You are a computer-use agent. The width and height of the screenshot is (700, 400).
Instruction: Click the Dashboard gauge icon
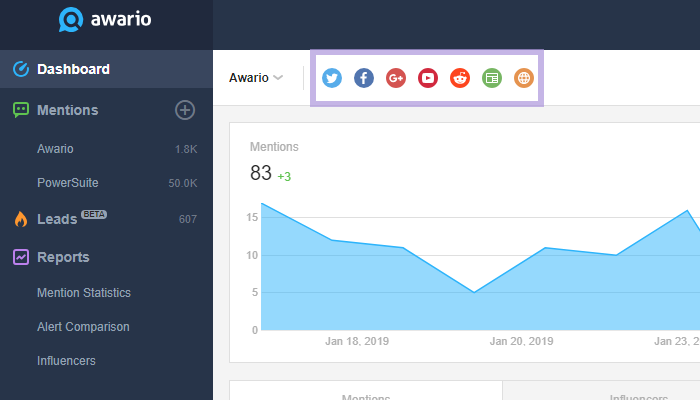(x=21, y=69)
